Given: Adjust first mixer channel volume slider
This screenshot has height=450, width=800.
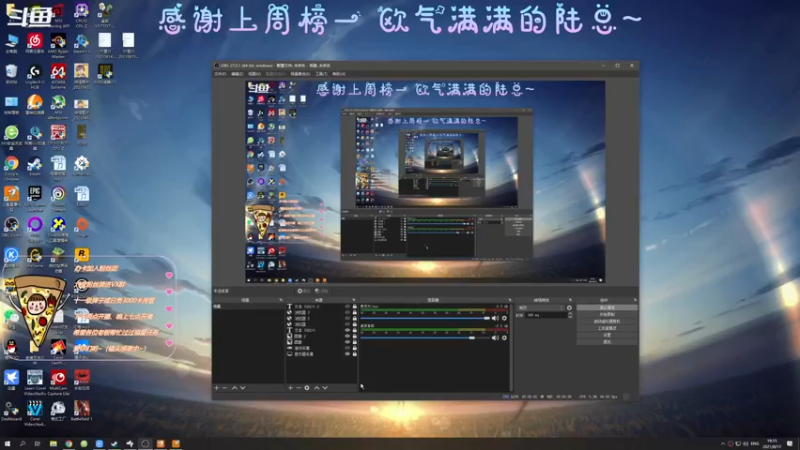Looking at the screenshot, I should [426, 318].
